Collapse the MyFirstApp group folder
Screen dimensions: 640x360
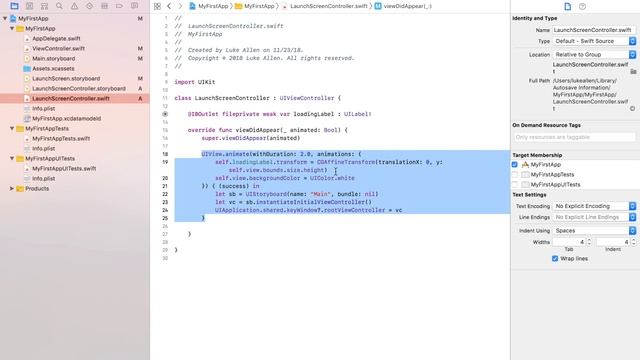(x=12, y=29)
